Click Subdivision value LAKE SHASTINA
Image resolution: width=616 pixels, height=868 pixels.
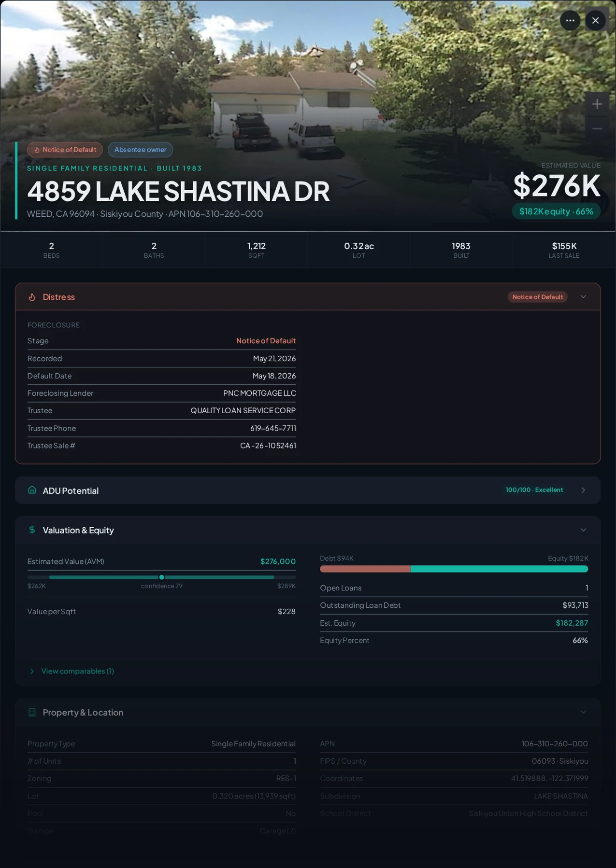pos(561,796)
